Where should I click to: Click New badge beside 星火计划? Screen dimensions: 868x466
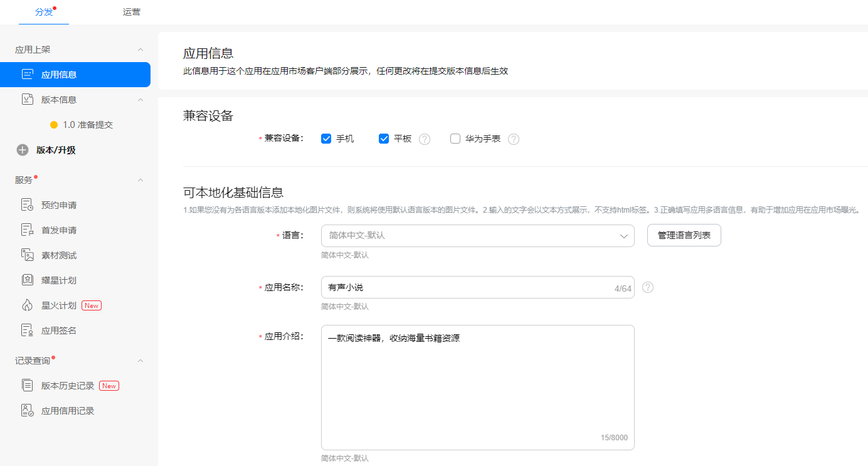pos(92,305)
